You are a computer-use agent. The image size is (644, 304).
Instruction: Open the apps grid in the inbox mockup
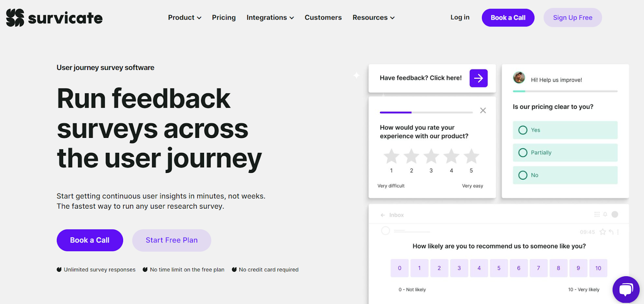click(x=597, y=214)
